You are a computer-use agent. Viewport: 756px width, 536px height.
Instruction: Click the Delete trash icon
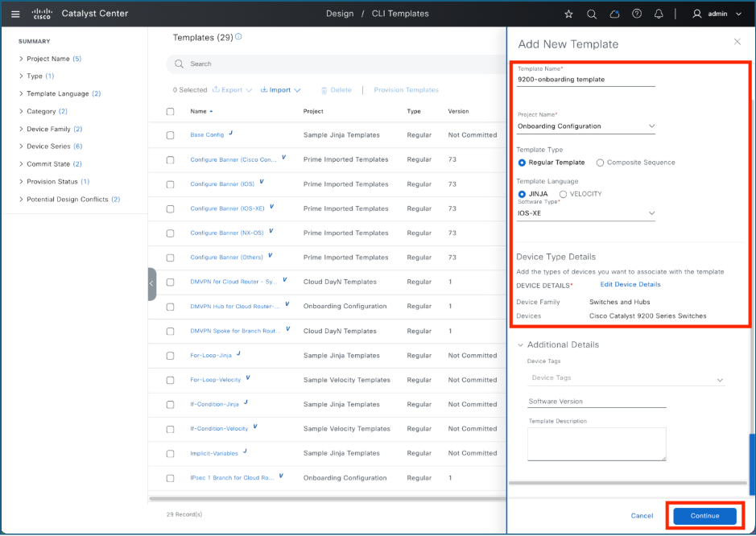tap(324, 90)
